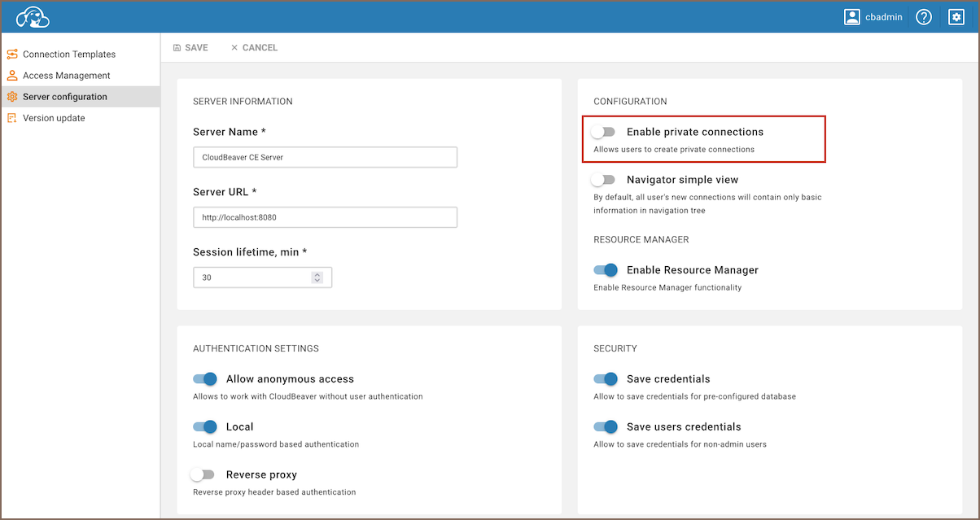Screen dimensions: 980x520
Task: Focus the Server URL text field
Action: pos(325,217)
